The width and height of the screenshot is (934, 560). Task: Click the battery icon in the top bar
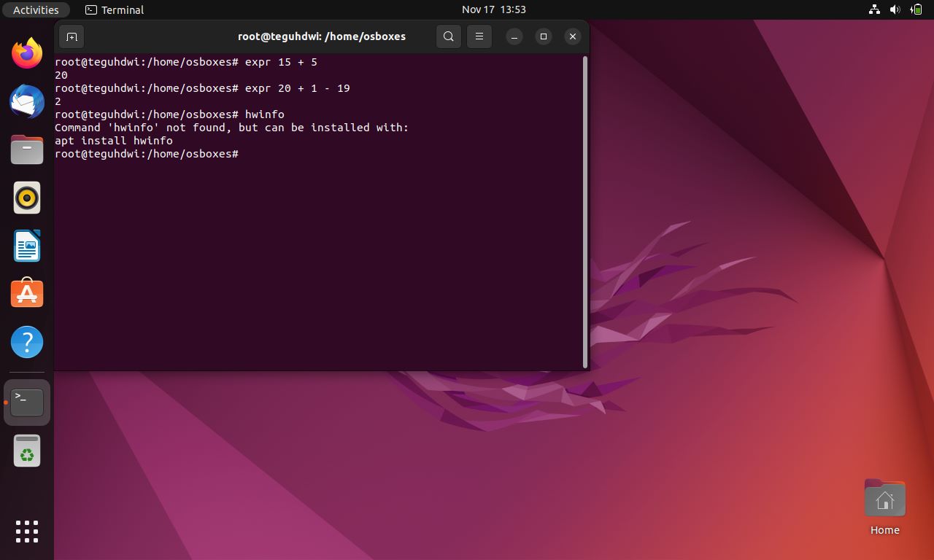[916, 9]
